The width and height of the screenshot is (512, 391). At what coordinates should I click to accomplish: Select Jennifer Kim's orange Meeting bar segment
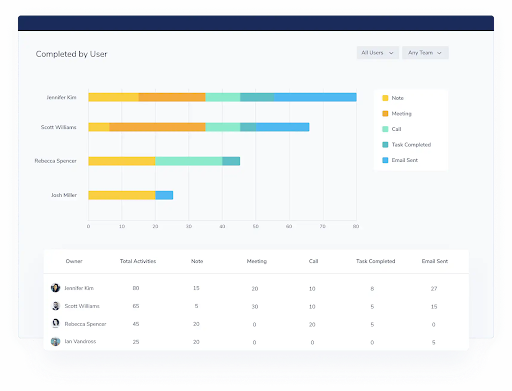coord(172,97)
